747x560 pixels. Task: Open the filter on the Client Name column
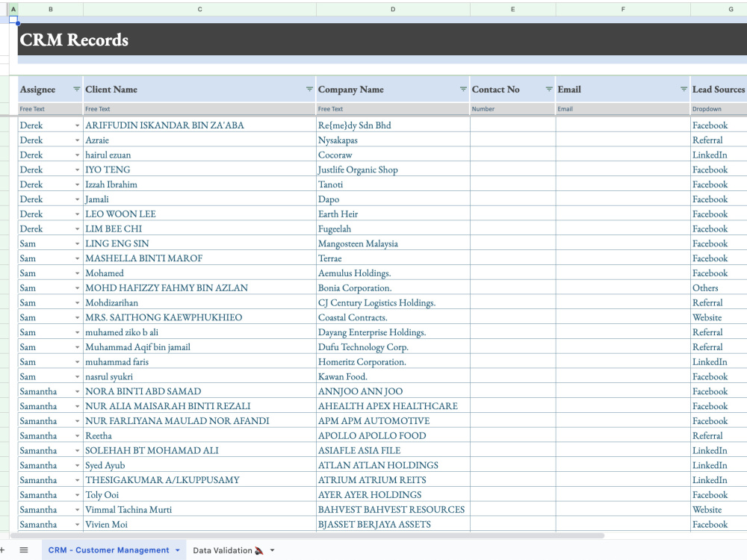point(309,89)
